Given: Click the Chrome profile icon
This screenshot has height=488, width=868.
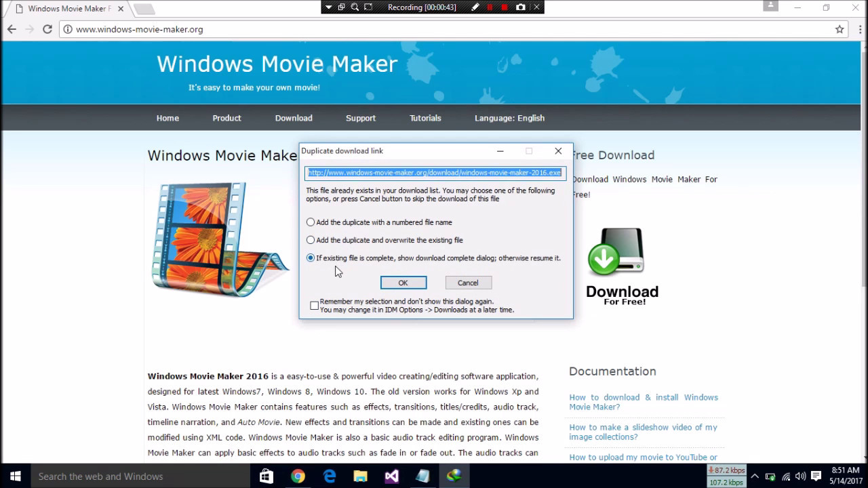Looking at the screenshot, I should [770, 5].
